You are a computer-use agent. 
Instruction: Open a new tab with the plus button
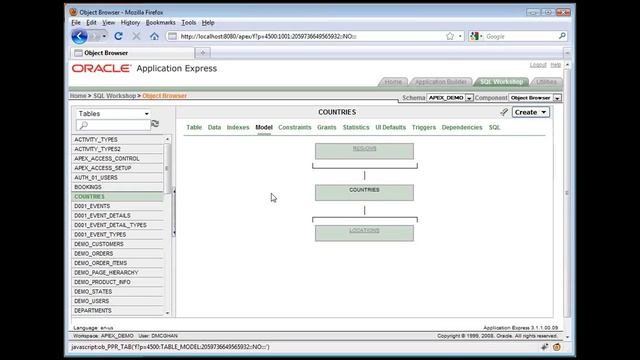(x=202, y=53)
